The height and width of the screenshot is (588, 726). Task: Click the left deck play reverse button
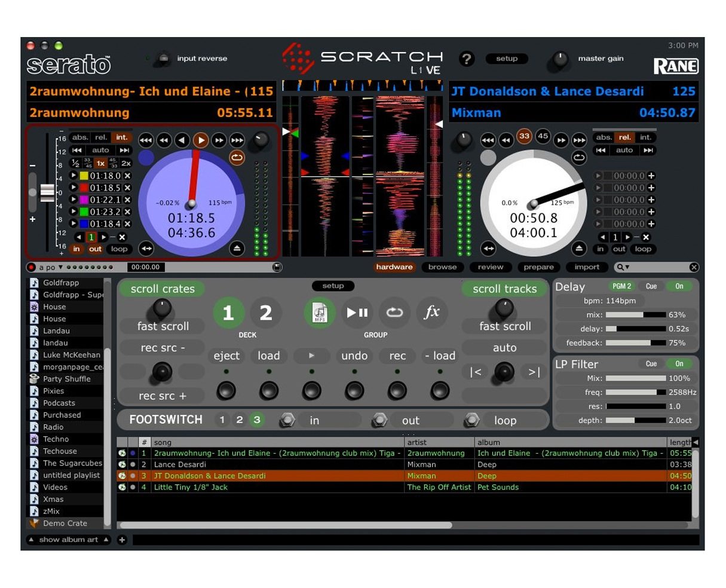point(183,140)
